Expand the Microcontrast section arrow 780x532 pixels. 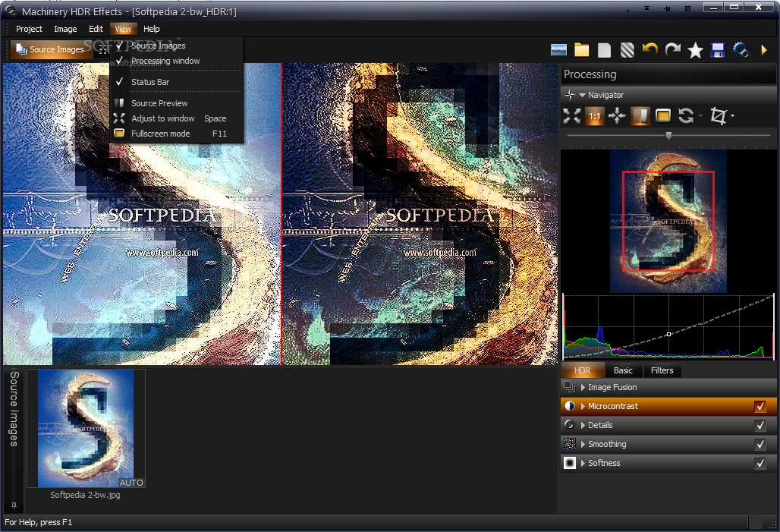point(583,406)
